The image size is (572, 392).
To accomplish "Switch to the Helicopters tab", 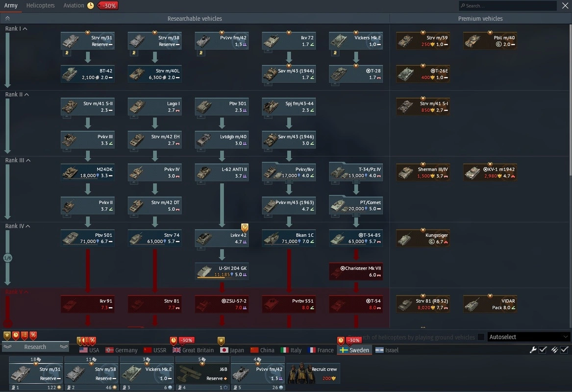I will point(40,5).
